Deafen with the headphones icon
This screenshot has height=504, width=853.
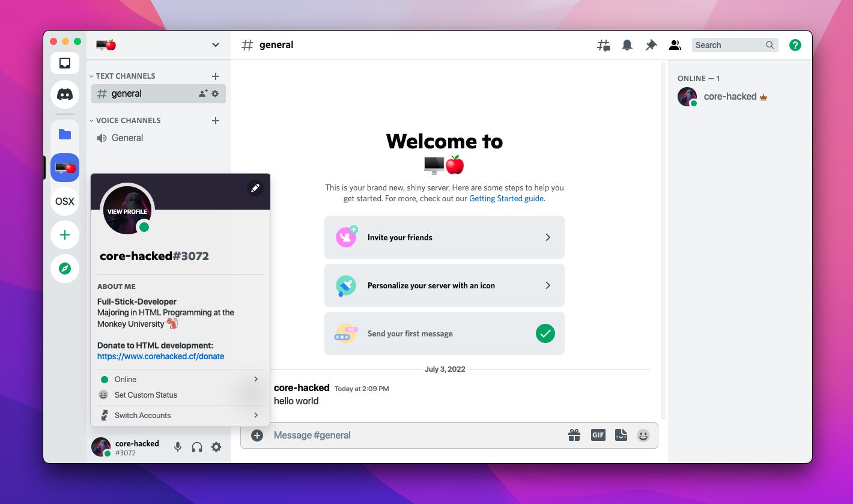(x=197, y=447)
